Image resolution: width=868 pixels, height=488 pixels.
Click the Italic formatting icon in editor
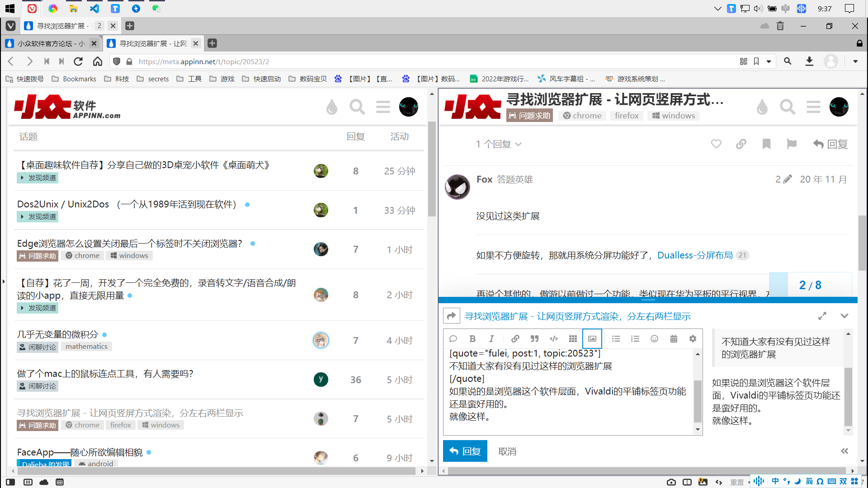pos(491,339)
